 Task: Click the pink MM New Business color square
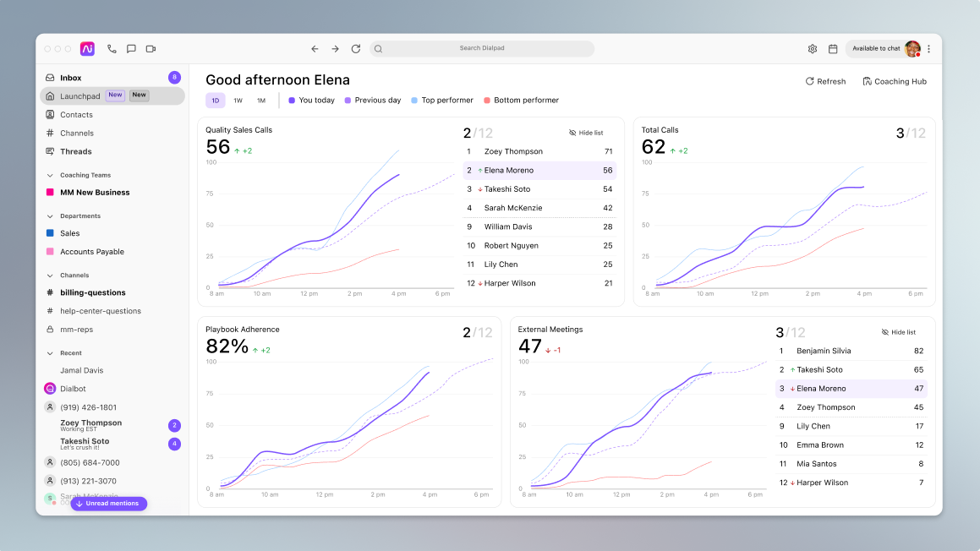pos(50,193)
